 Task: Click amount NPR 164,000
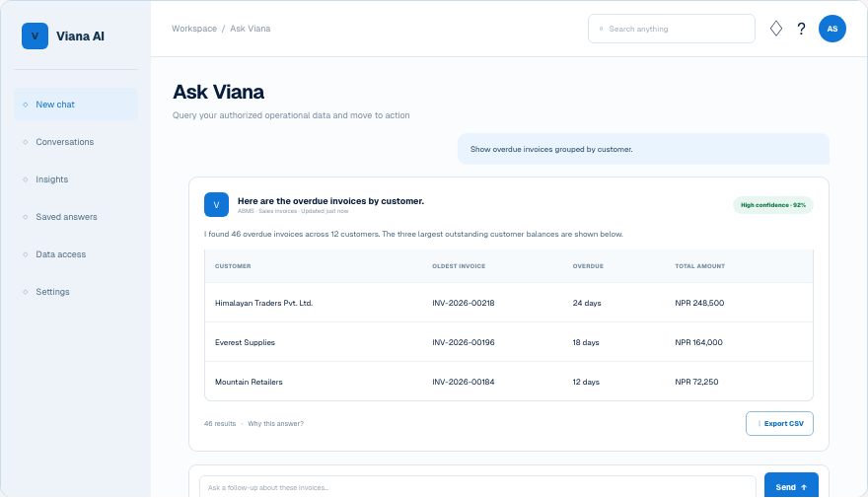pos(698,342)
